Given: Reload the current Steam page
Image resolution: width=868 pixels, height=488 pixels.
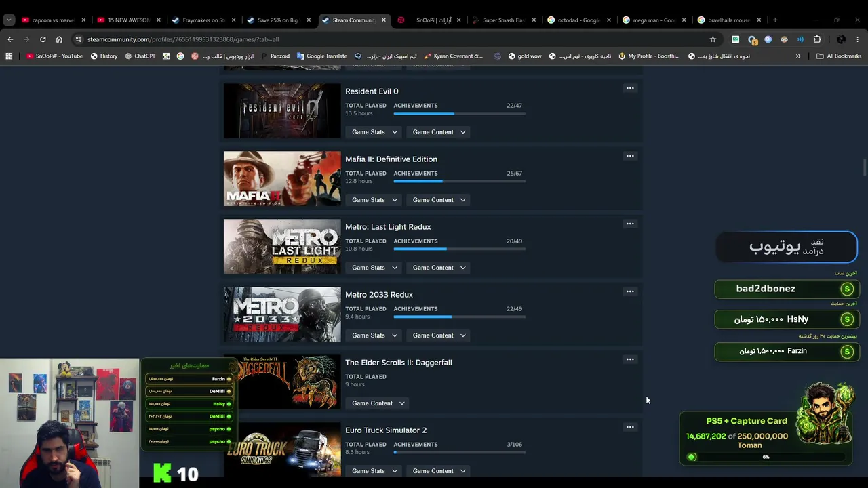Looking at the screenshot, I should pos(43,39).
